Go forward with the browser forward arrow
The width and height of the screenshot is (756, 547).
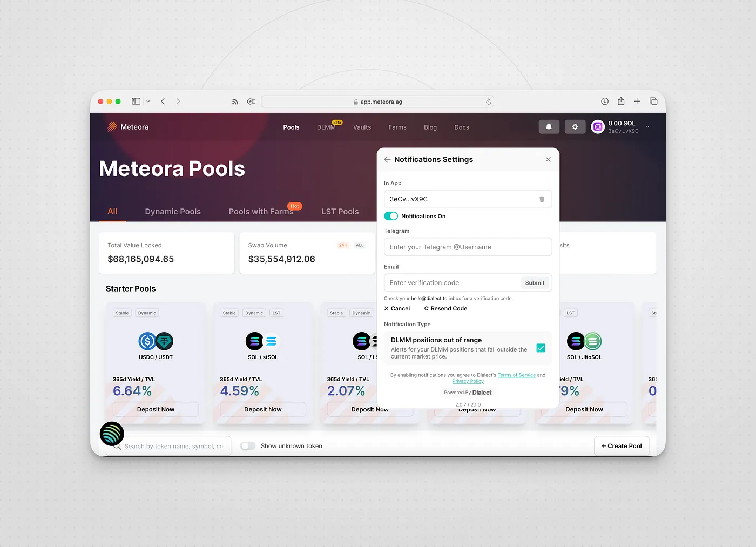pos(178,102)
